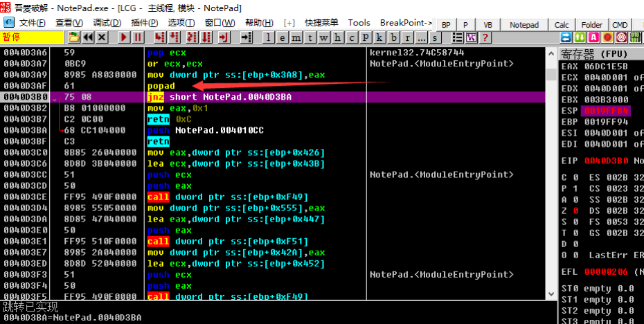Expand the BreakPoint-> dropdown menu
Viewport: 644px width, 324px height.
tap(406, 23)
